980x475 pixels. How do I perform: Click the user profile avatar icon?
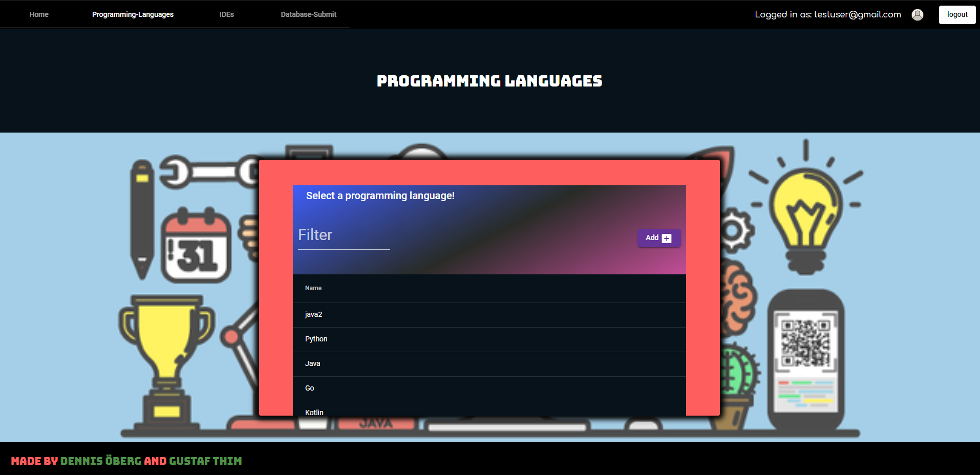click(x=917, y=14)
